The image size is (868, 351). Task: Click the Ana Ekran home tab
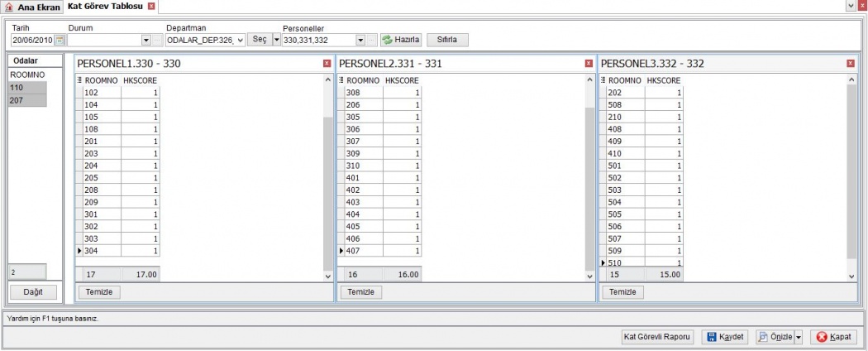[32, 7]
